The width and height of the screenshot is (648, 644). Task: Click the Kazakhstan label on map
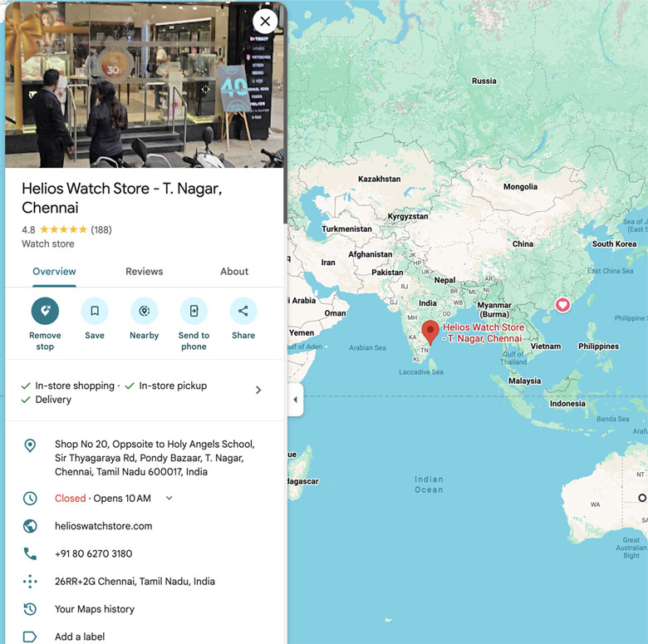click(x=379, y=179)
